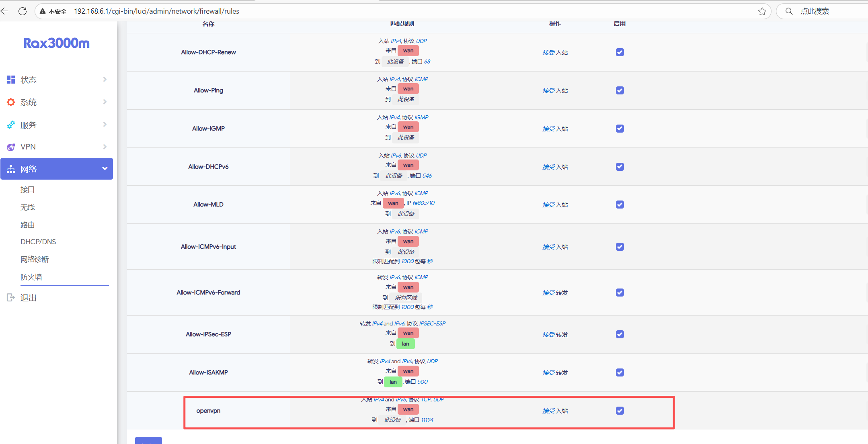The width and height of the screenshot is (868, 444).
Task: Click the Logout door icon
Action: click(x=11, y=298)
